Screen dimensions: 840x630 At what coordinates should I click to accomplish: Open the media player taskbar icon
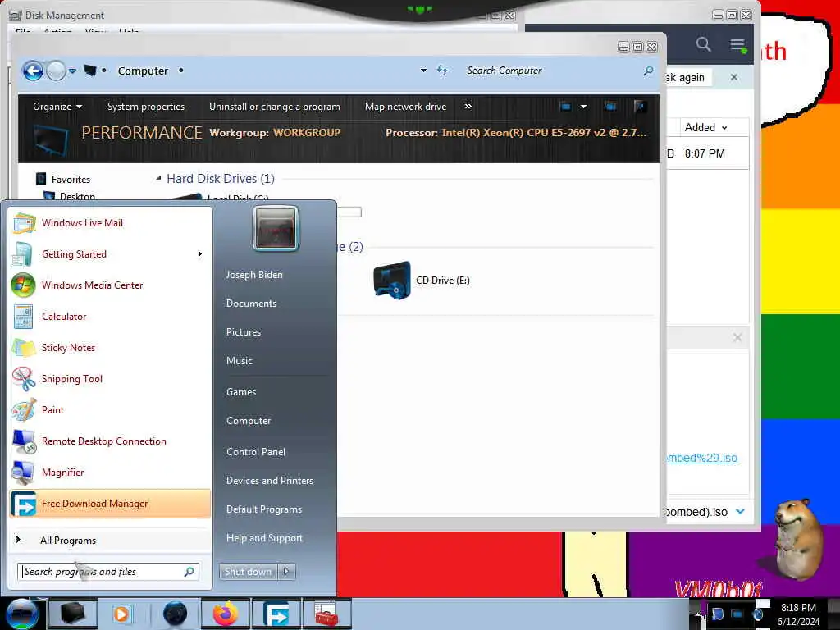click(121, 614)
